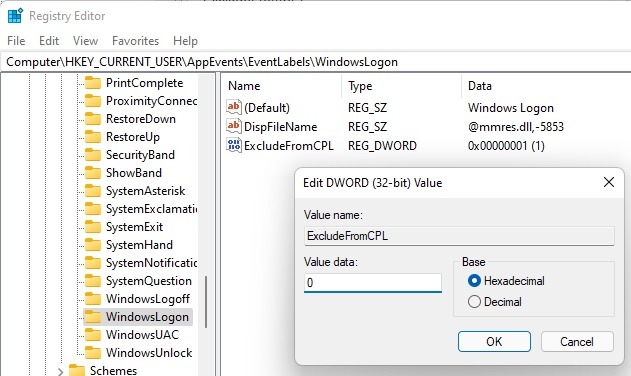
Task: Click the '@mmres.dll,-5853' data cell
Action: [x=516, y=127]
